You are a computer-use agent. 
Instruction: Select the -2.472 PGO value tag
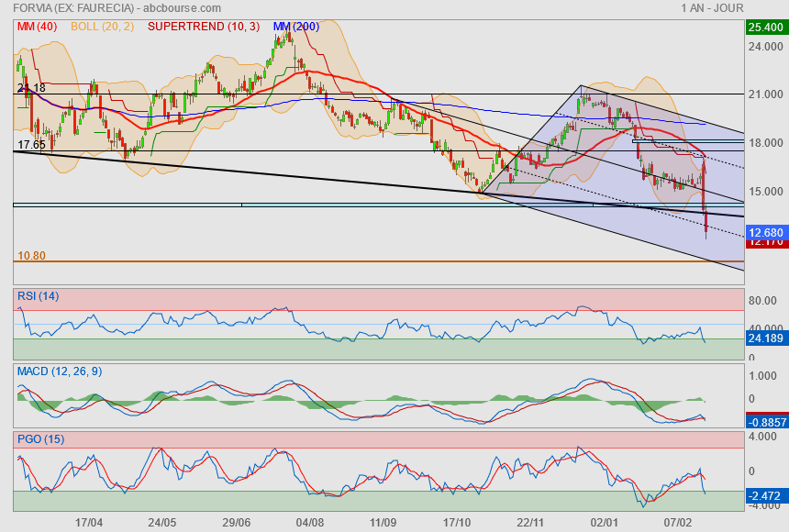point(765,496)
